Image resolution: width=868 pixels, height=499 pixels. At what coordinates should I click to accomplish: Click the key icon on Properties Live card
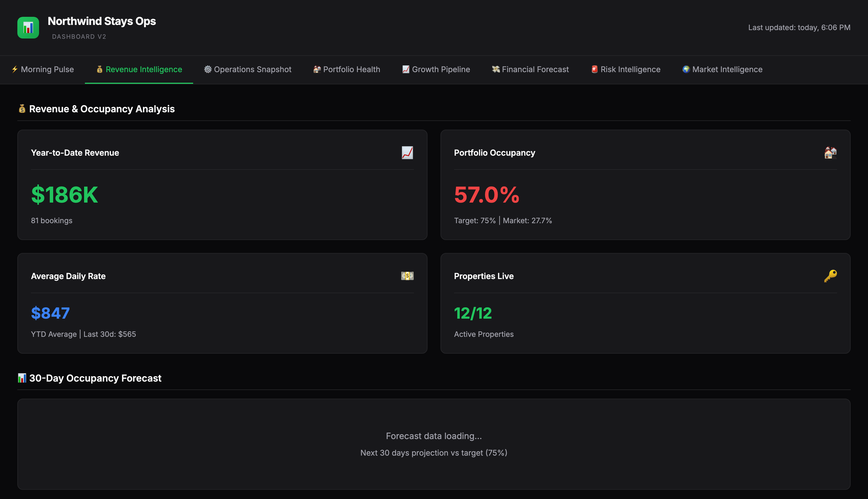[830, 276]
